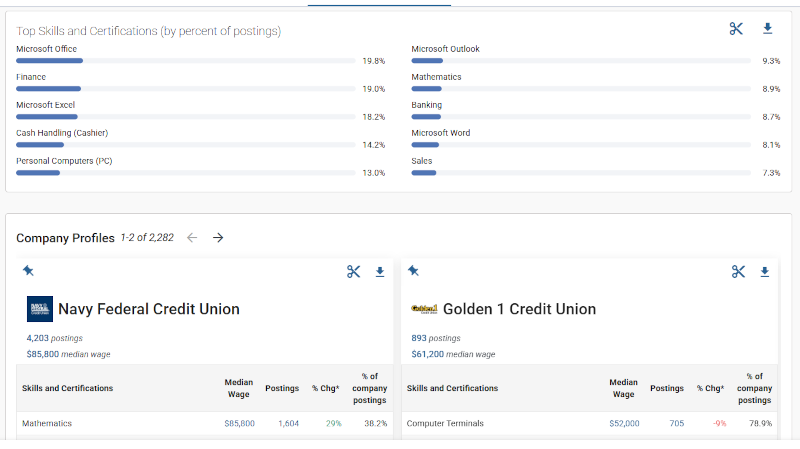Sort Navy Federal table by Median Wage
The width and height of the screenshot is (800, 449).
[239, 388]
